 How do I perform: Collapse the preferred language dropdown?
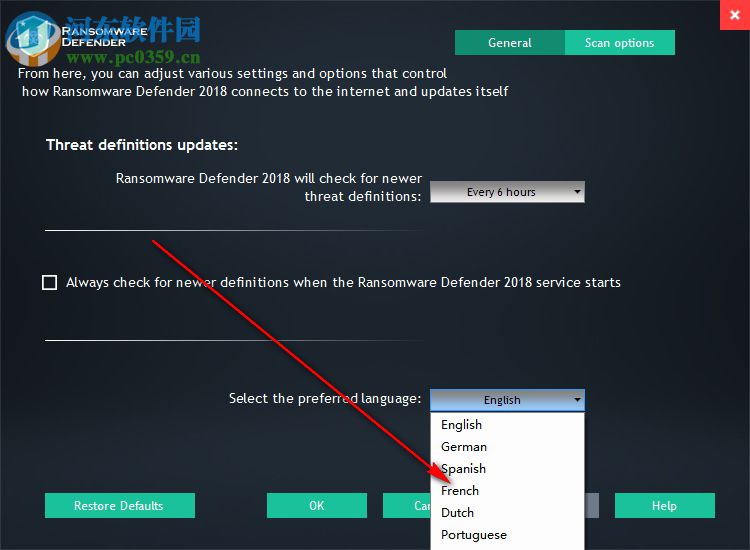507,400
